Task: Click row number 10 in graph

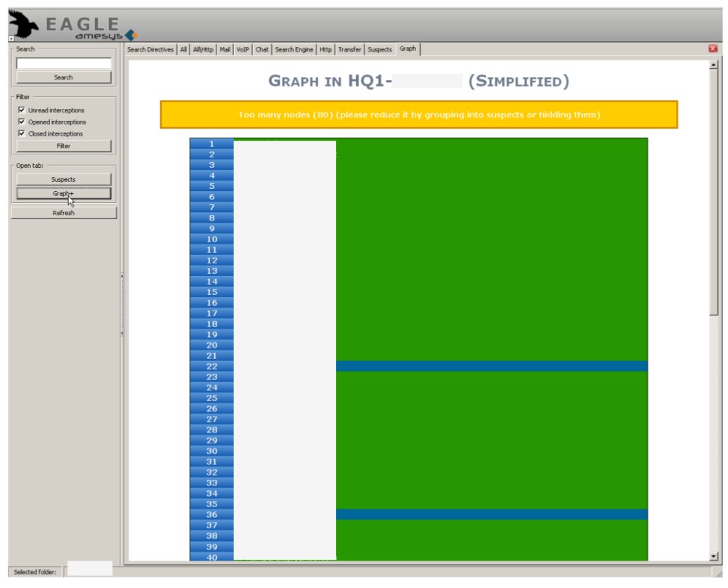Action: (x=212, y=239)
